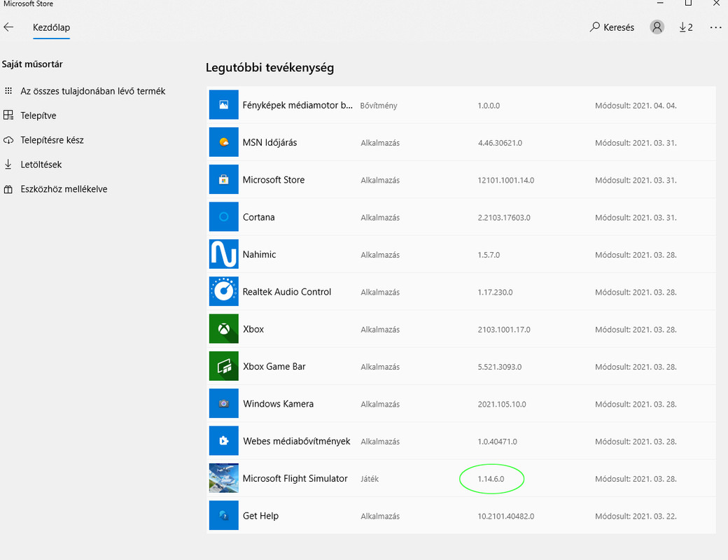Click the grid icon beside all owned products
728x560 pixels.
(8, 91)
